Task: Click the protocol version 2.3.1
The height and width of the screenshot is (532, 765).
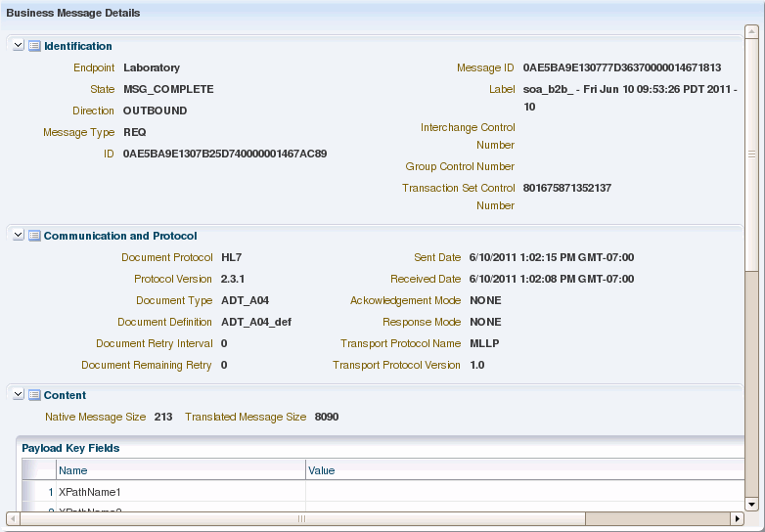Action: pyautogui.click(x=232, y=279)
